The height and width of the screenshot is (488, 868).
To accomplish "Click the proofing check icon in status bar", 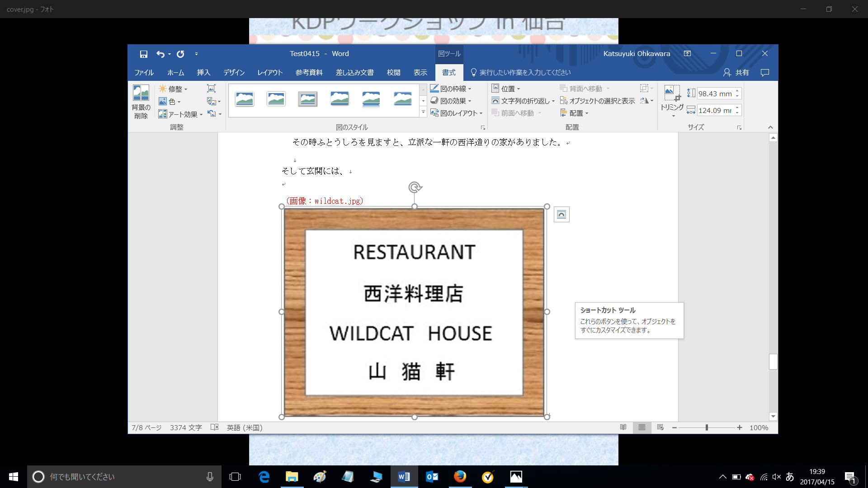I will pyautogui.click(x=214, y=427).
